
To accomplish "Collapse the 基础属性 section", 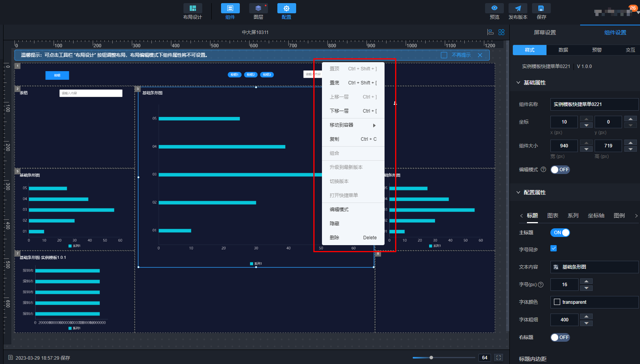I will (x=518, y=82).
